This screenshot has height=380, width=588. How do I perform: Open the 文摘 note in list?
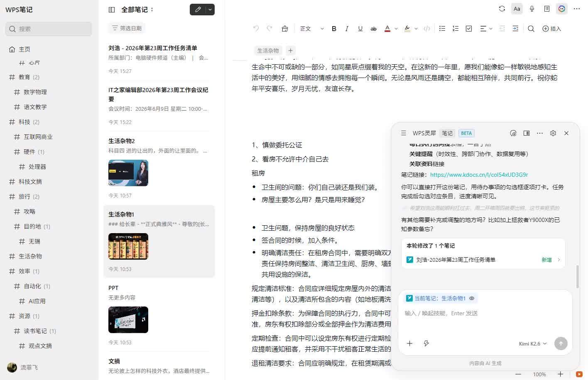(x=159, y=366)
